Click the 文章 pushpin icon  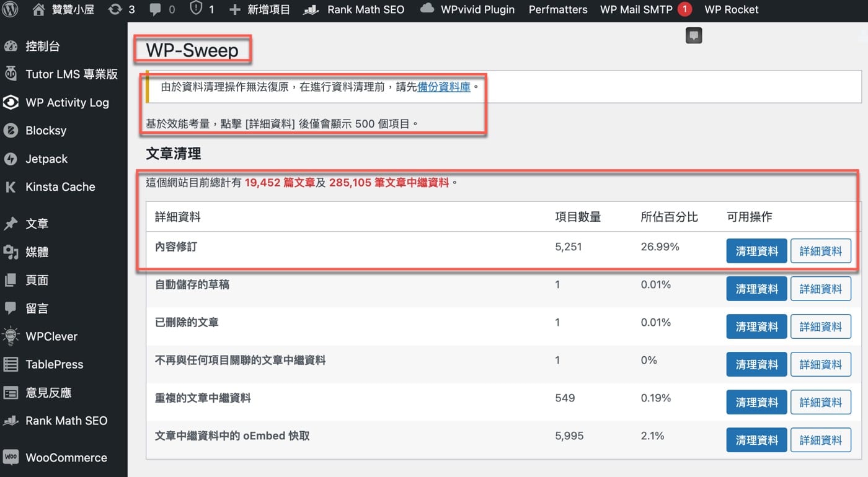(x=11, y=224)
